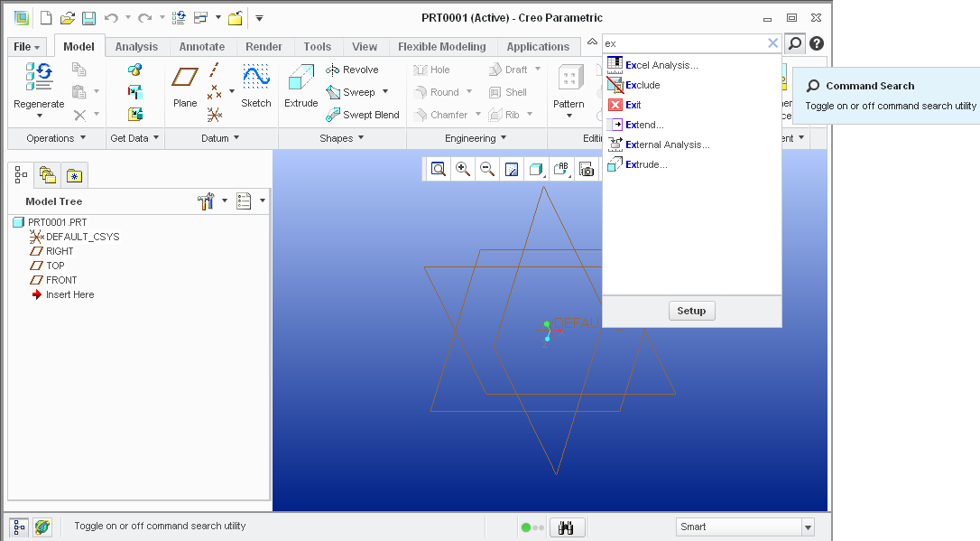
Task: Expand the Datum group menu
Action: coord(220,138)
